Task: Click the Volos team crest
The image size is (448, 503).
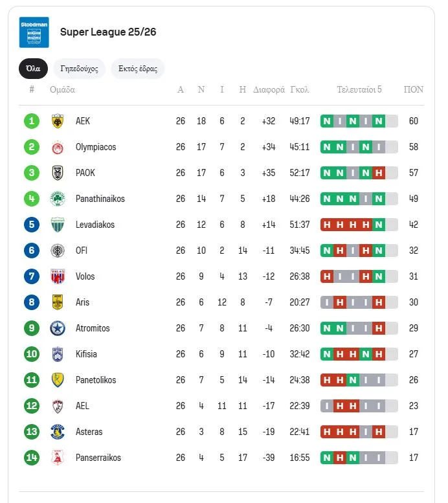Action: (58, 276)
